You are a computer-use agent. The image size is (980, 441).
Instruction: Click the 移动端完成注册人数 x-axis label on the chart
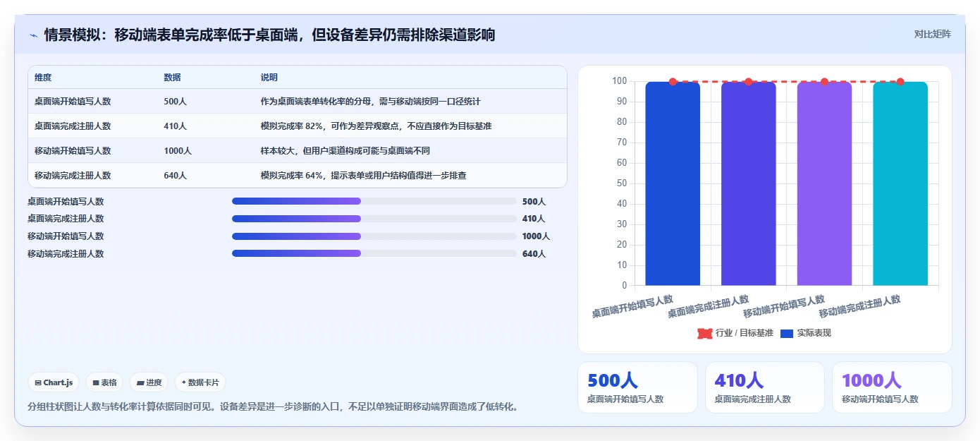860,306
